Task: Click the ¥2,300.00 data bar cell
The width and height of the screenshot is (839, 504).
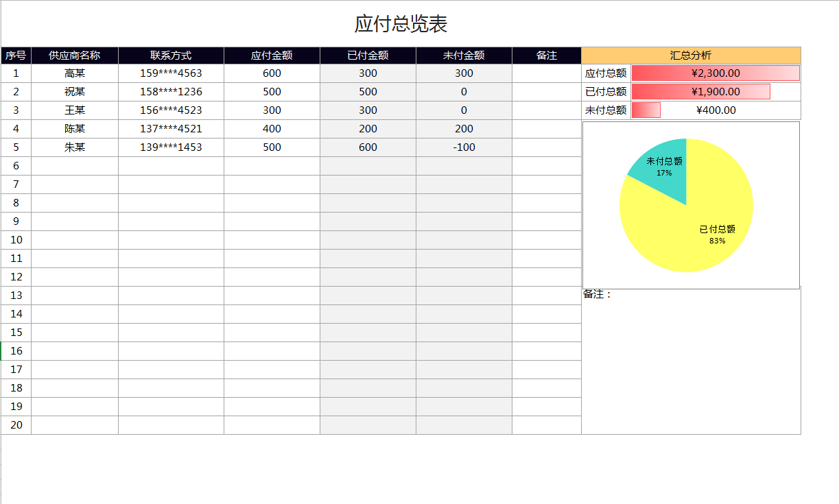Action: 716,73
